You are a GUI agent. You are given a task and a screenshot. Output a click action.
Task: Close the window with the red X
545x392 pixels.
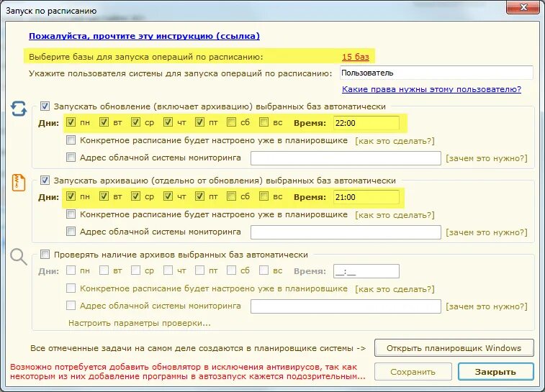tap(523, 7)
